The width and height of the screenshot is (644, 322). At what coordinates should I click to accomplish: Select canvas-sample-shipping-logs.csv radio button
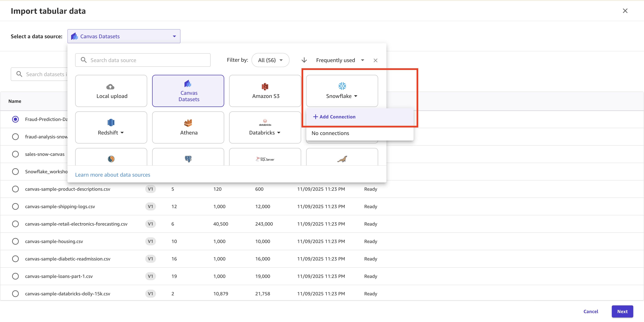[x=15, y=206]
